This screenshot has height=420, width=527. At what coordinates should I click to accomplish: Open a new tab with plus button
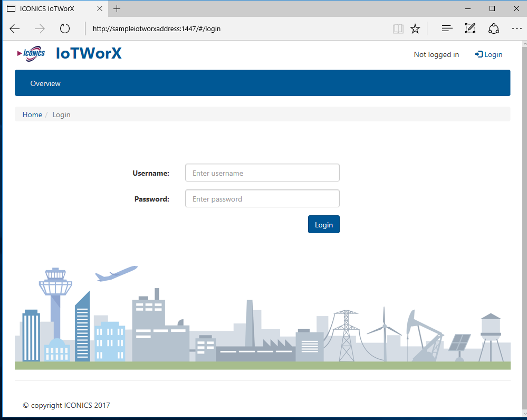pos(117,8)
